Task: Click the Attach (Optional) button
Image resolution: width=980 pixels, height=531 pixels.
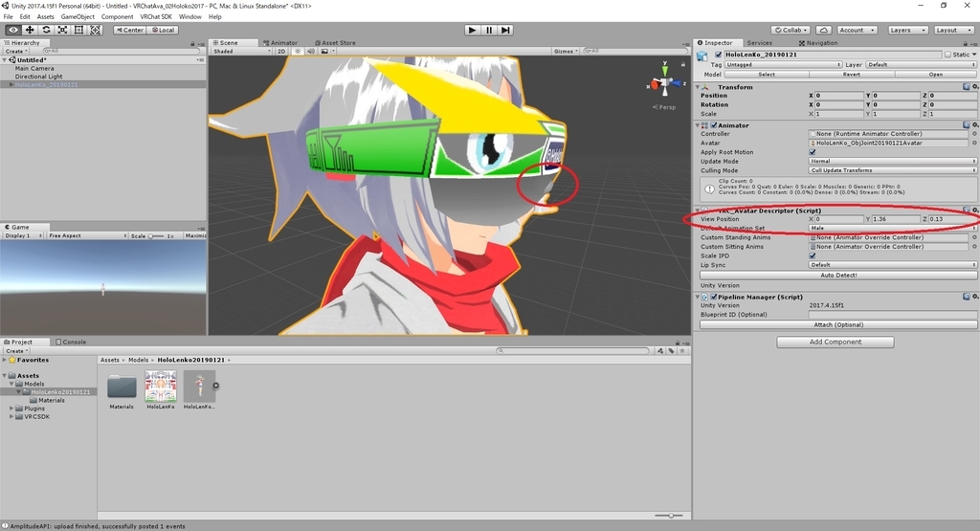Action: pos(838,325)
